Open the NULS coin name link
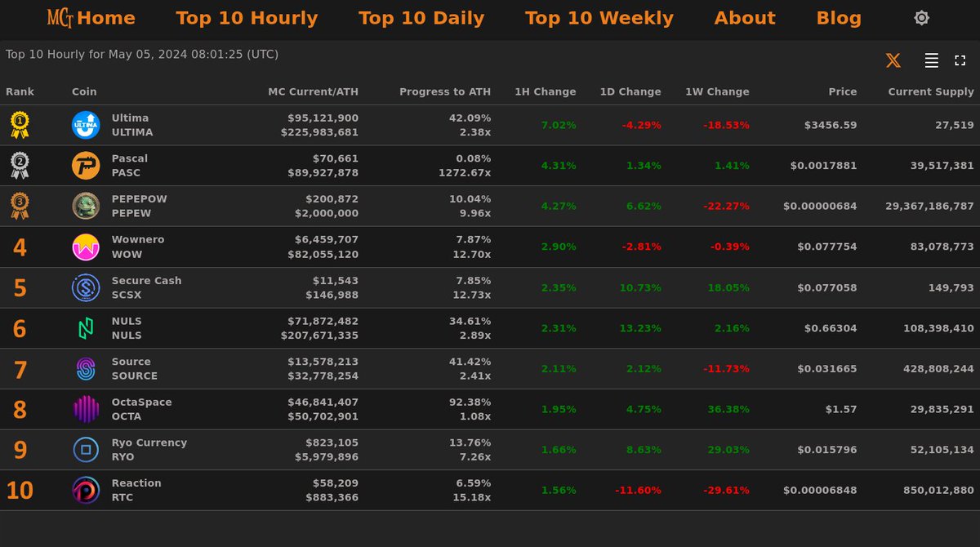The width and height of the screenshot is (980, 547). tap(127, 321)
